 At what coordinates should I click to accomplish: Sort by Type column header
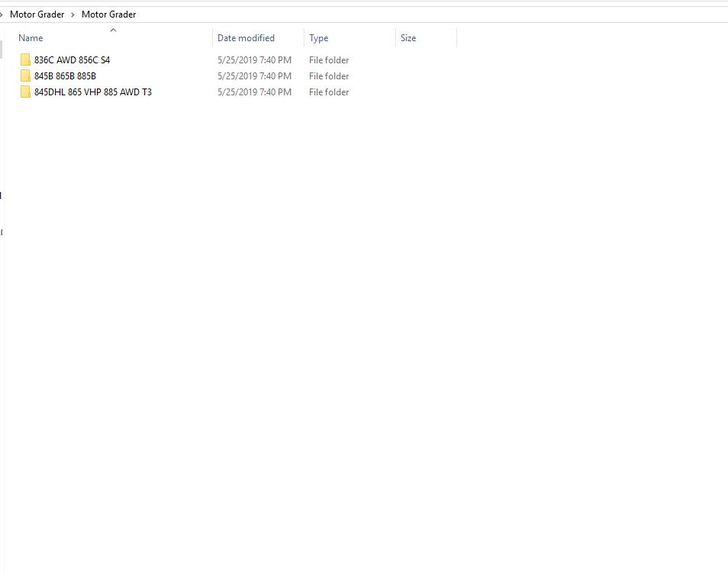[x=318, y=38]
